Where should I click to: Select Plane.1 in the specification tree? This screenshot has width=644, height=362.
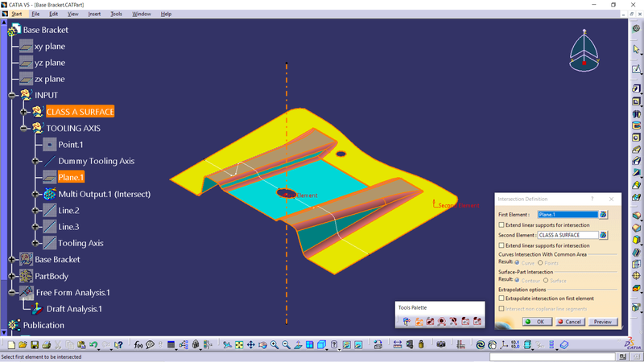point(71,177)
